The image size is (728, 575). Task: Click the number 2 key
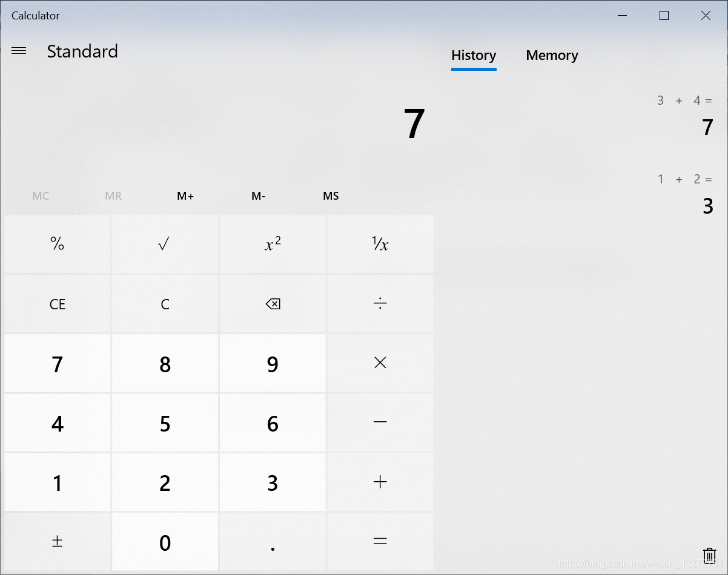click(x=165, y=482)
